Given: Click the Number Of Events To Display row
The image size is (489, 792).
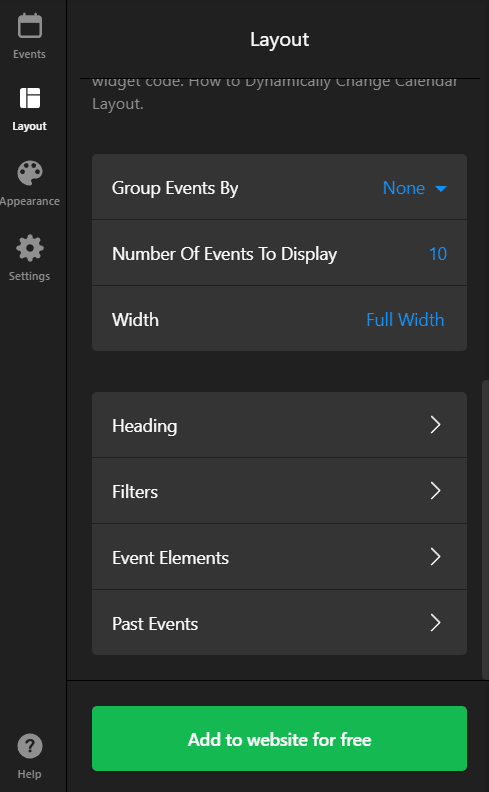Looking at the screenshot, I should pyautogui.click(x=279, y=253).
